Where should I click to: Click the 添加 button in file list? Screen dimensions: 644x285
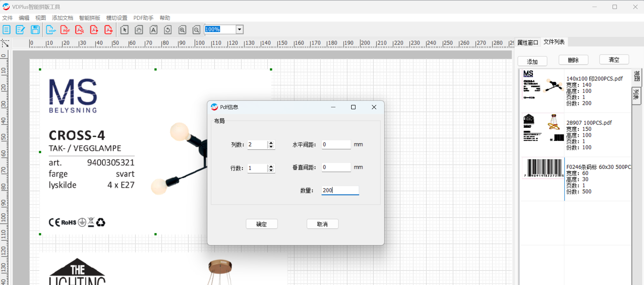[x=532, y=61]
